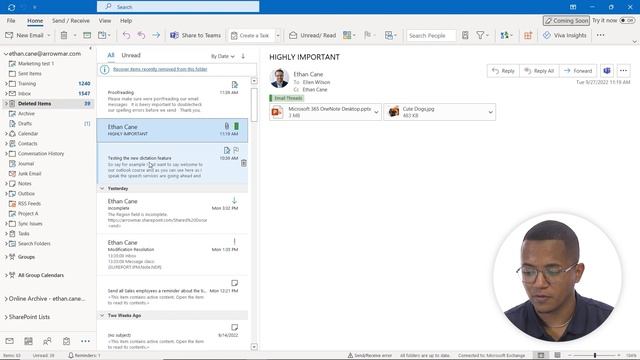The image size is (640, 360).
Task: Show the All messages tab
Action: (x=111, y=55)
